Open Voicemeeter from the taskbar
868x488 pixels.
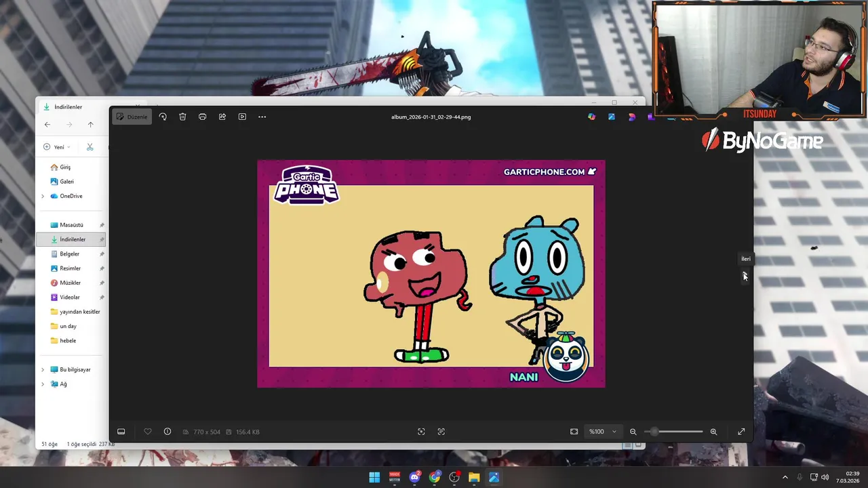[x=394, y=477]
